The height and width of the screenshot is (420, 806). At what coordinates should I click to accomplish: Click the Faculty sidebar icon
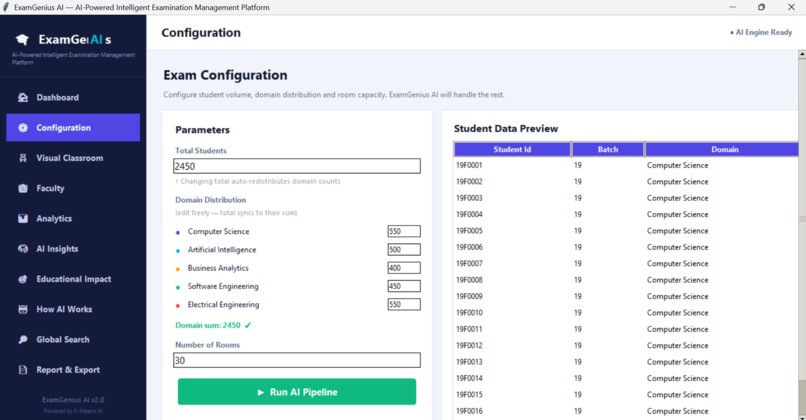[x=23, y=188]
